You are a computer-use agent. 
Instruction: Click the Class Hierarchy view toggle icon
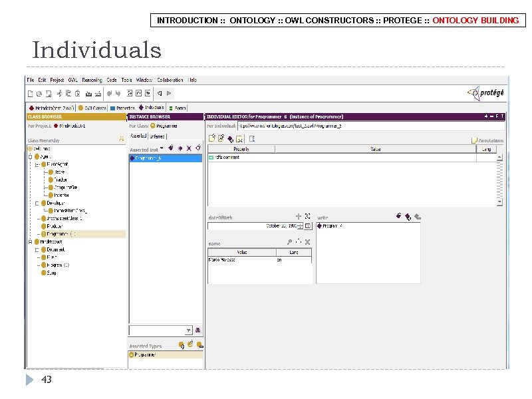click(x=121, y=138)
